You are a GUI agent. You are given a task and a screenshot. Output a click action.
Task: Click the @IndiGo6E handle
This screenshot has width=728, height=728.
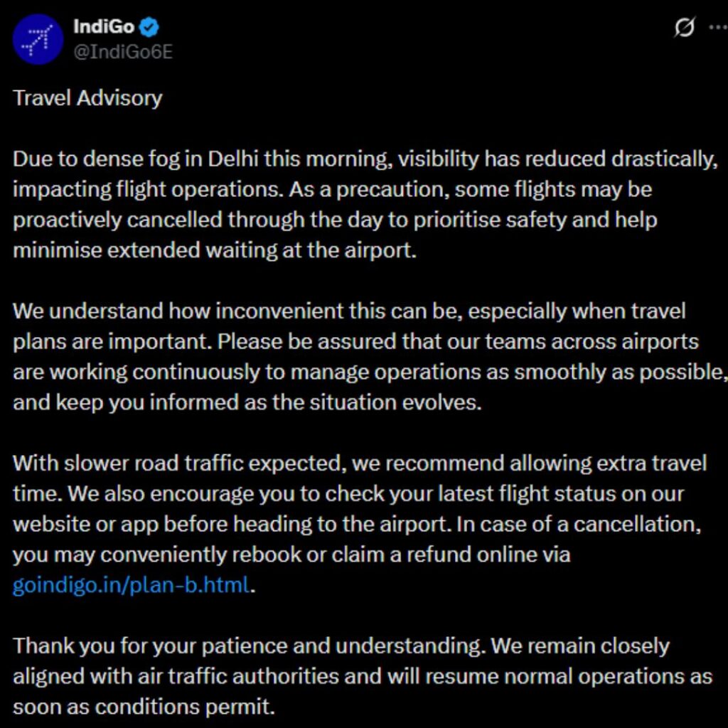click(x=122, y=53)
